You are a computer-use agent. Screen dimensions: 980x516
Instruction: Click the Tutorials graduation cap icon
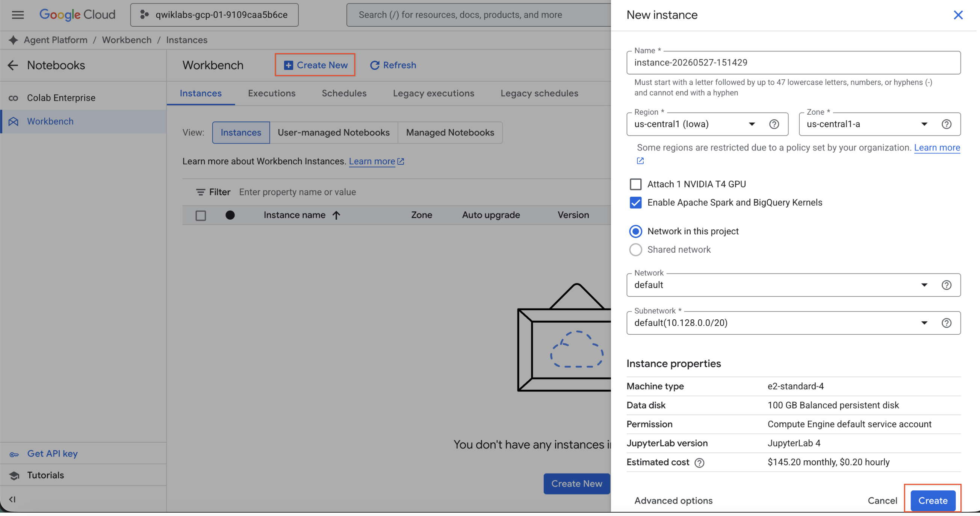(x=14, y=476)
